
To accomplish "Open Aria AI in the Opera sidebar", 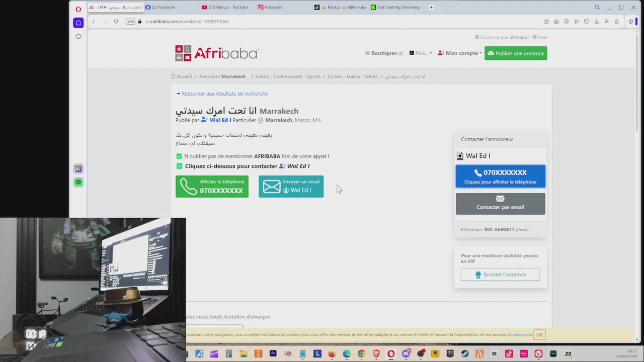I will [x=78, y=169].
